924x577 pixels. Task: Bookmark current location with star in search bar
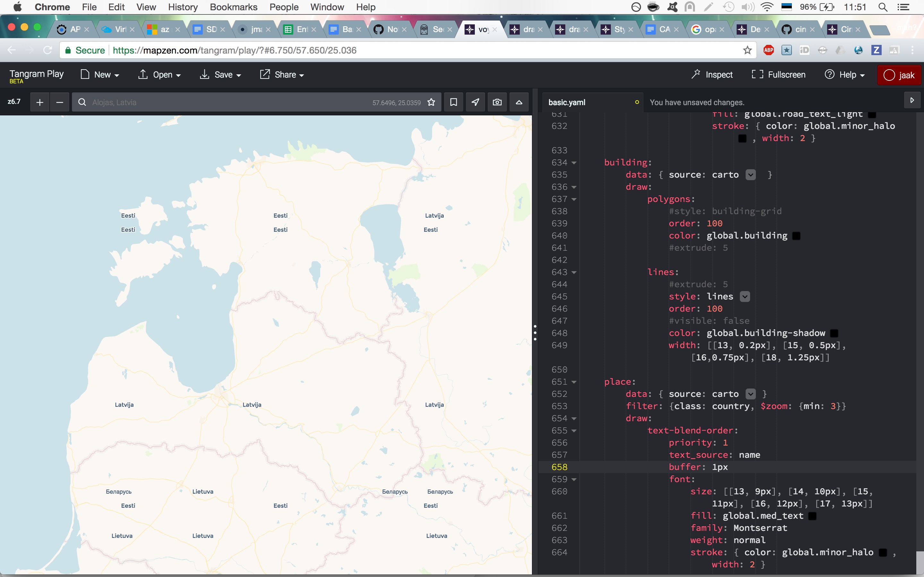pos(431,102)
